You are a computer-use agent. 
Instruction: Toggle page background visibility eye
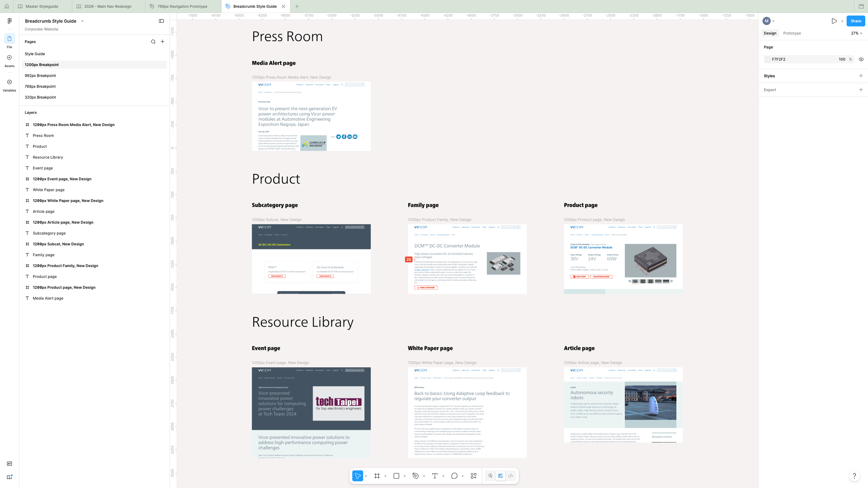pyautogui.click(x=861, y=59)
